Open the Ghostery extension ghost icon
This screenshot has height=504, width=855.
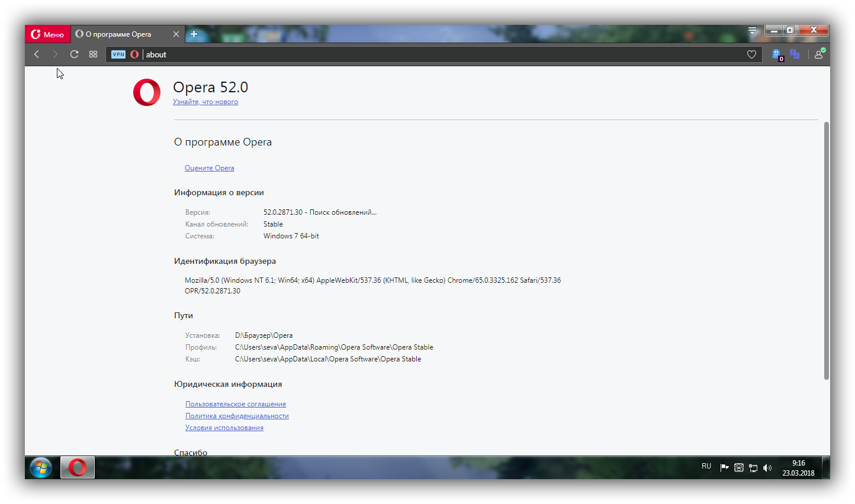[777, 55]
